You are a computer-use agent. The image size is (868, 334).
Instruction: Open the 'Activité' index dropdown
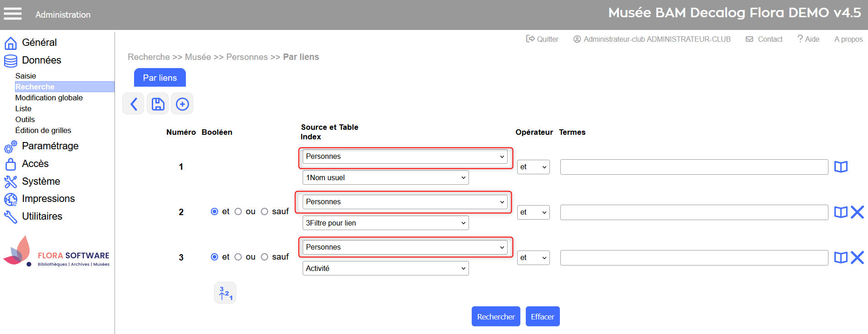tap(385, 269)
